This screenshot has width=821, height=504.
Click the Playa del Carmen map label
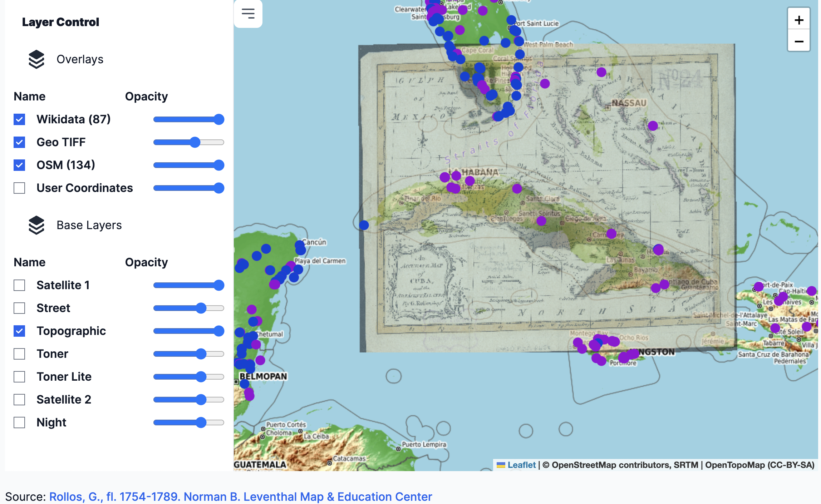(x=320, y=261)
